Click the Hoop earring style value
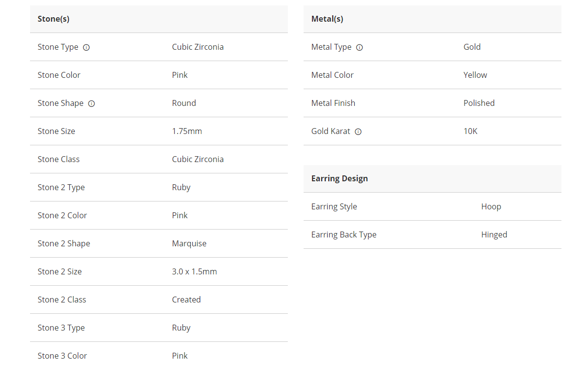 [x=491, y=206]
